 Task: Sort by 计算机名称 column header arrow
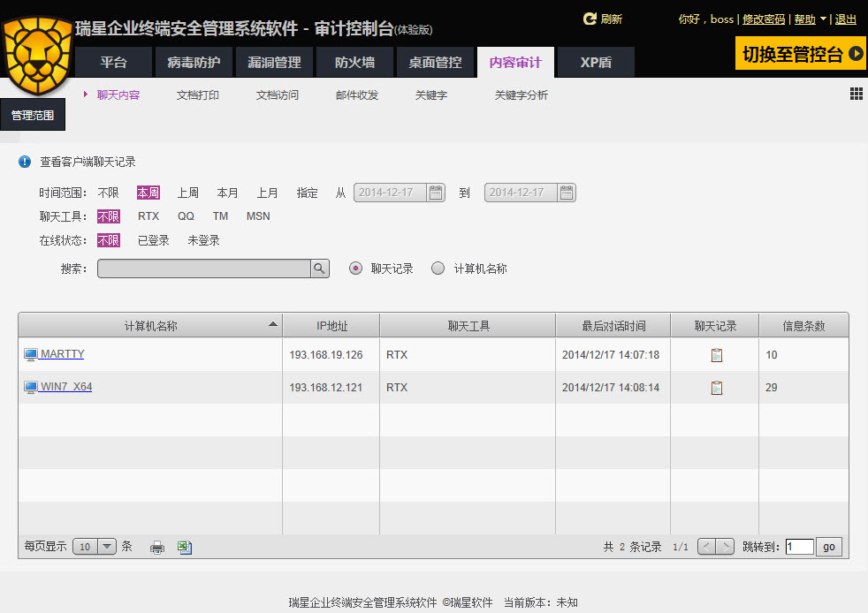coord(272,325)
